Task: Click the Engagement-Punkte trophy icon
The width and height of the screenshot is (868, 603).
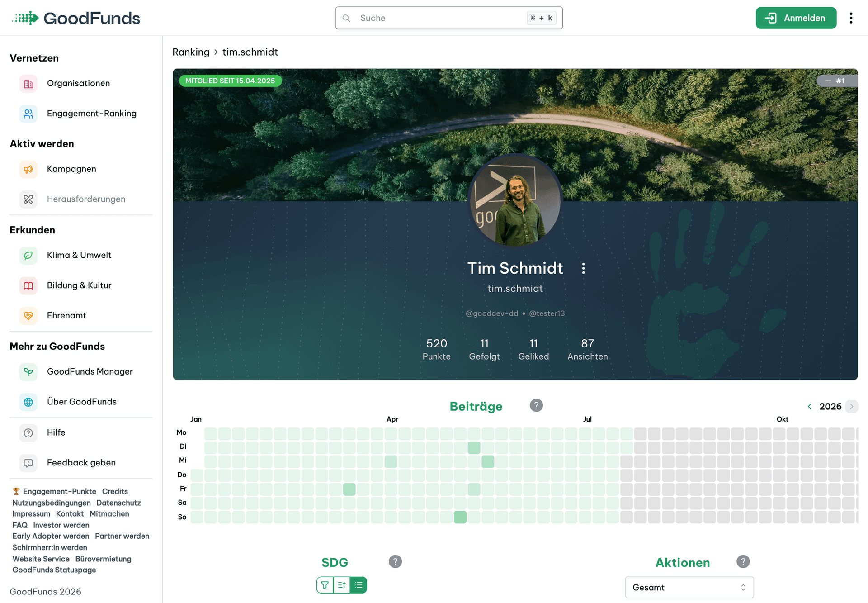Action: click(16, 491)
